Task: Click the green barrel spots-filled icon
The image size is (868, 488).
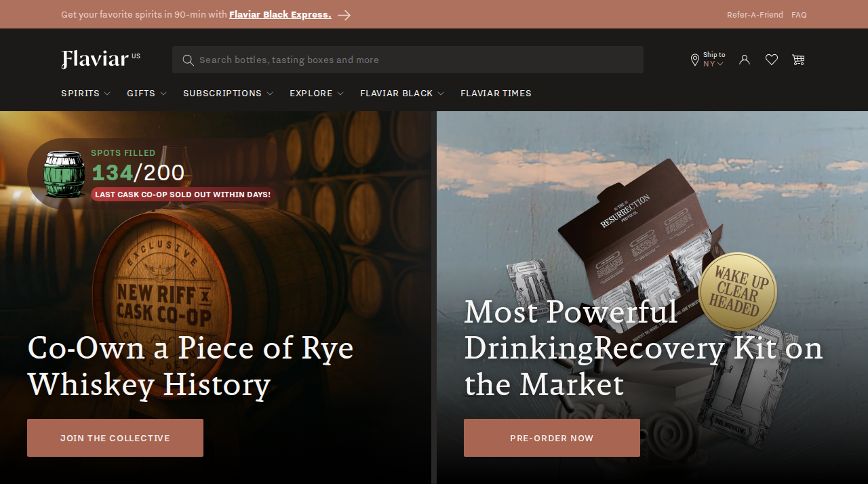Action: (64, 174)
